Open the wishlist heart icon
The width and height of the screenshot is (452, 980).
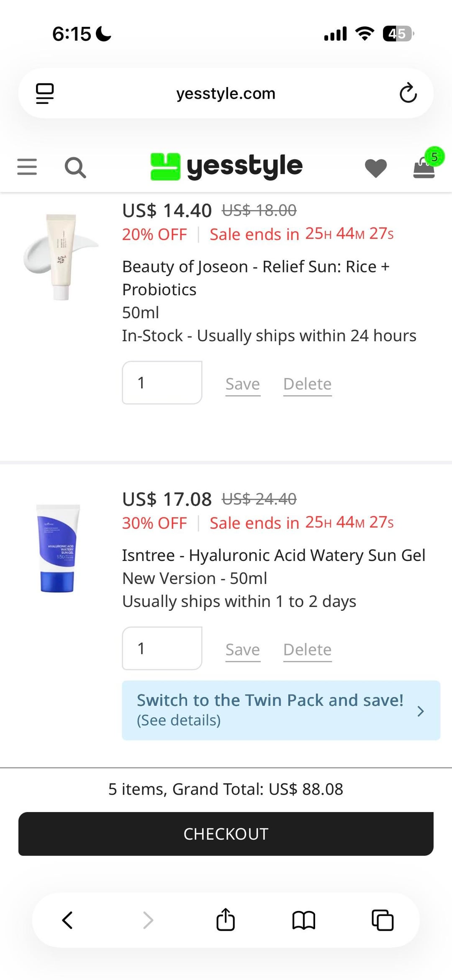click(375, 168)
